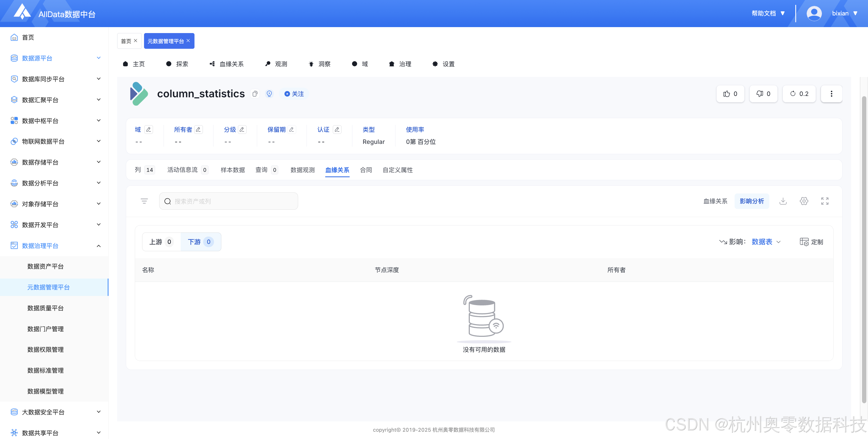The image size is (868, 439).
Task: Enter fullscreen lineage view icon
Action: (825, 201)
